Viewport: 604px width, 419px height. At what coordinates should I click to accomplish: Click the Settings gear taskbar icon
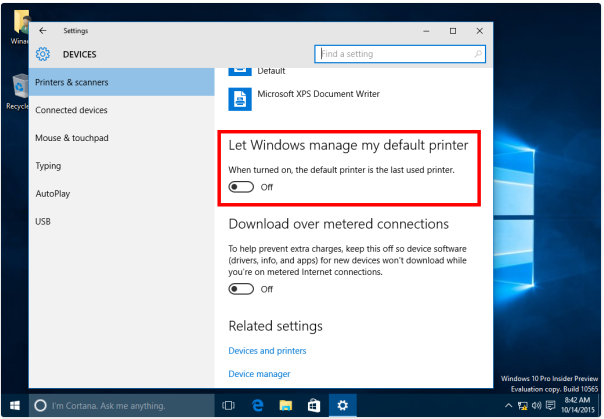[x=342, y=406]
